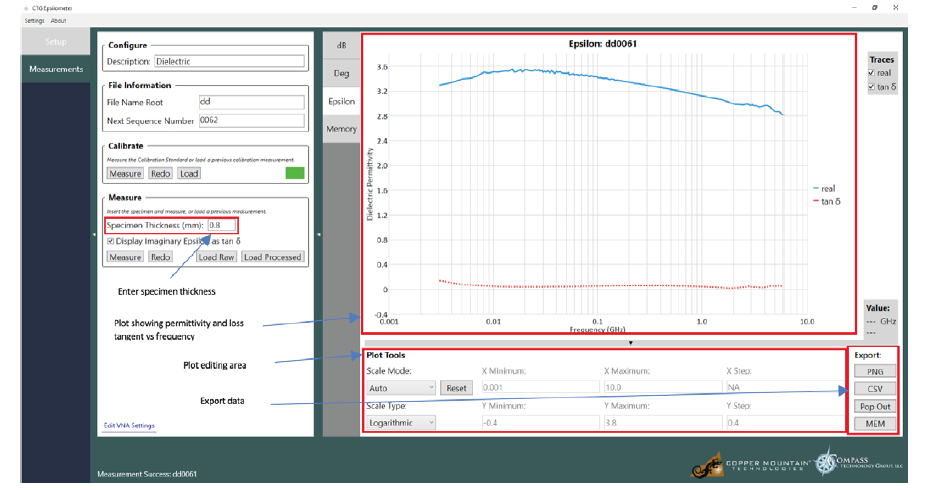Select the dB plot tab

pyautogui.click(x=341, y=46)
